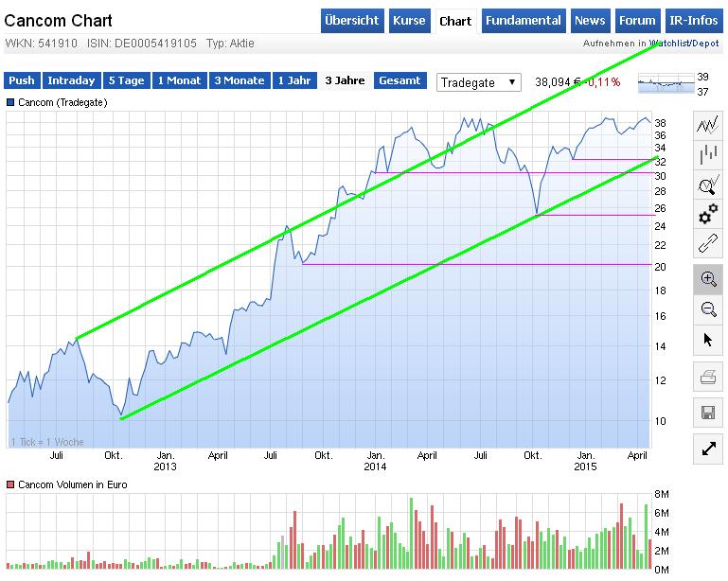Screen dimensions: 728x581
Task: Save chart using the floppy disk icon
Action: [x=707, y=412]
